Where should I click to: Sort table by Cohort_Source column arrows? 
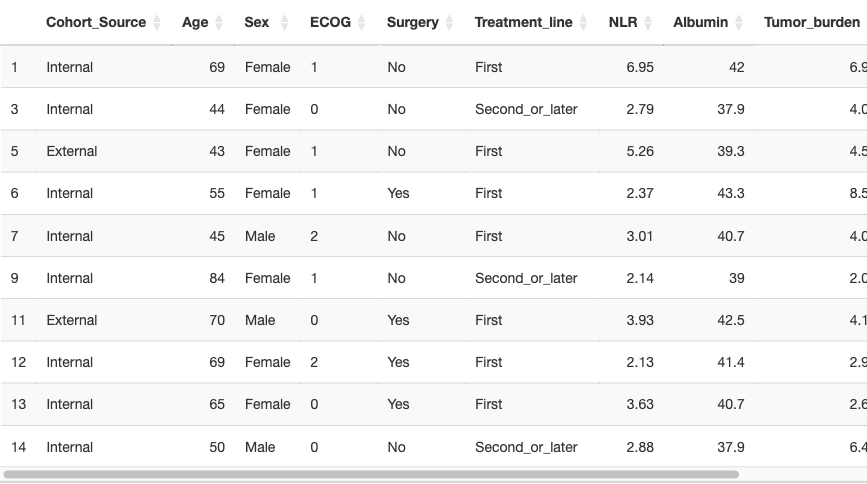tap(157, 23)
